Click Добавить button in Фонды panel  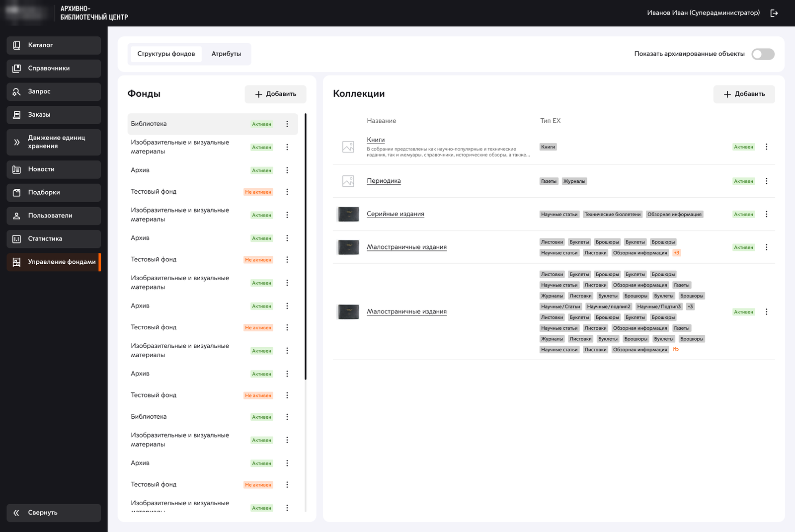coord(275,94)
